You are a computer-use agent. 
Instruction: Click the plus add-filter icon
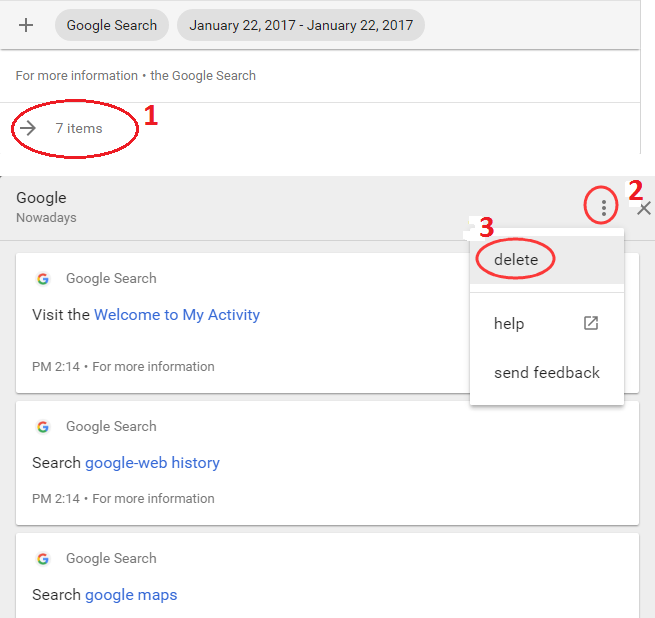tap(26, 25)
